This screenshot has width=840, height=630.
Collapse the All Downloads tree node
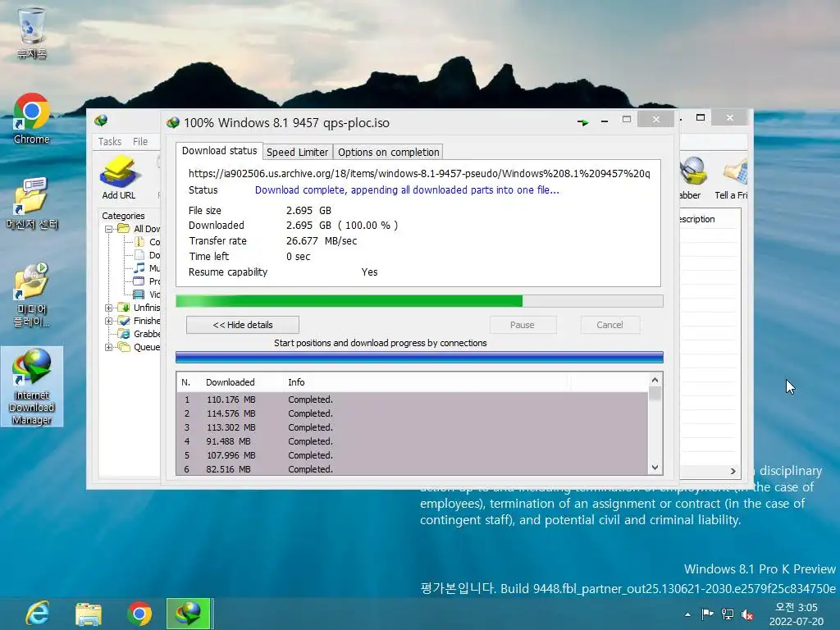point(109,229)
